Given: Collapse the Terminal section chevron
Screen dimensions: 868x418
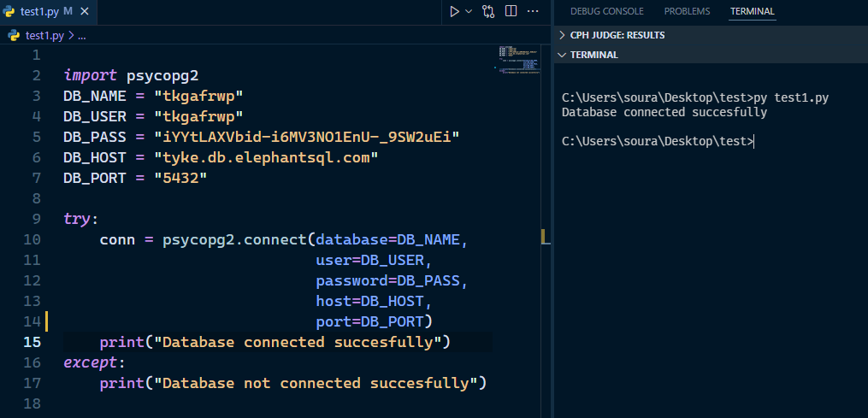Looking at the screenshot, I should pos(562,55).
